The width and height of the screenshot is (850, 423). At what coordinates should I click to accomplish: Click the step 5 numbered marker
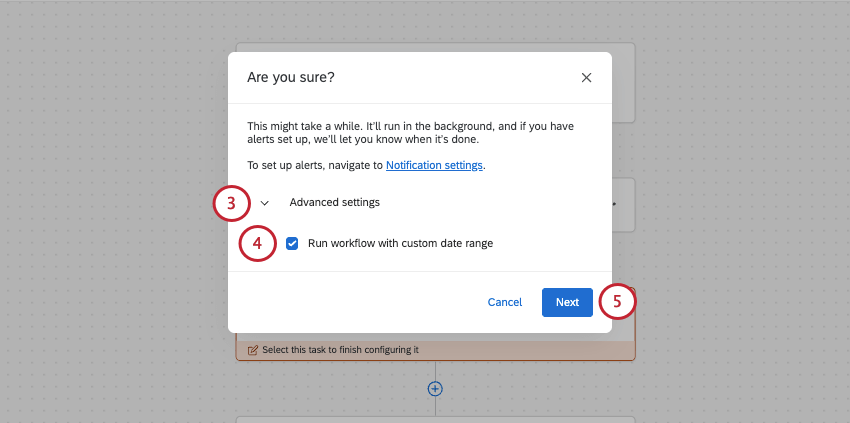point(617,301)
